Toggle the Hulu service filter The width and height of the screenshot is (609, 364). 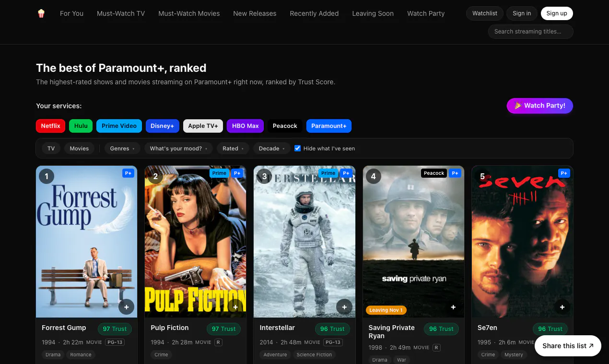coord(81,126)
